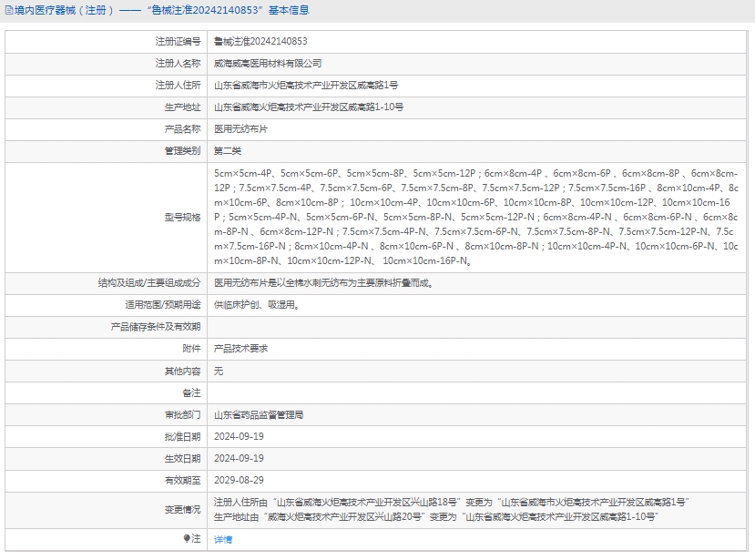Click the 批准日期 value 2024-09-19
The height and width of the screenshot is (560, 755).
[x=239, y=436]
